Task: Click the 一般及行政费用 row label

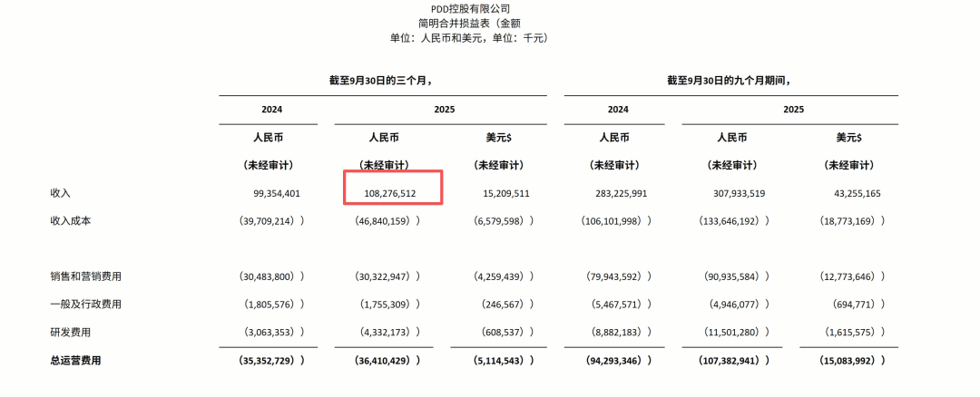Action: [x=87, y=305]
